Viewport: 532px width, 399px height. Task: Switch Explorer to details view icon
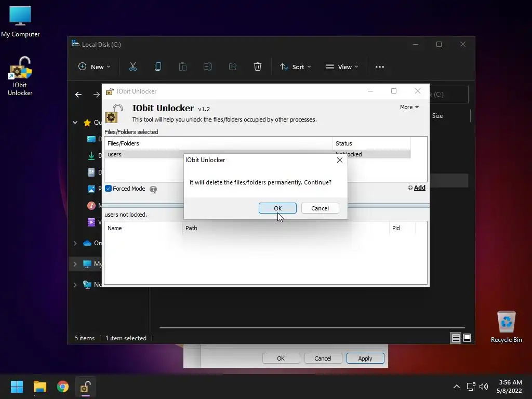pyautogui.click(x=456, y=338)
